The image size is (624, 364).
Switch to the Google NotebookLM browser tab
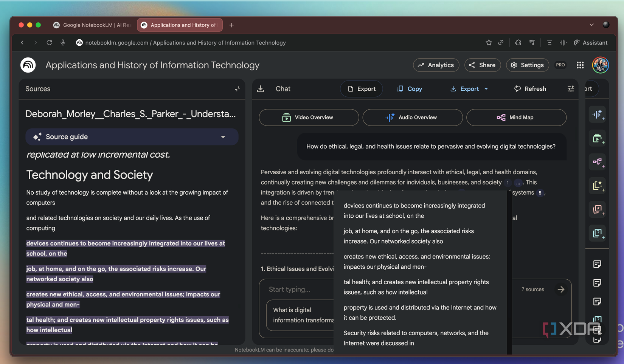pyautogui.click(x=93, y=25)
